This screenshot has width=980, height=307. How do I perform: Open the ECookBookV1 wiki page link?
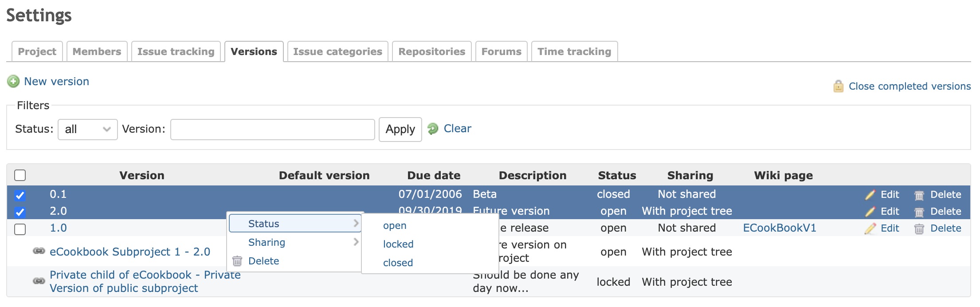click(780, 228)
